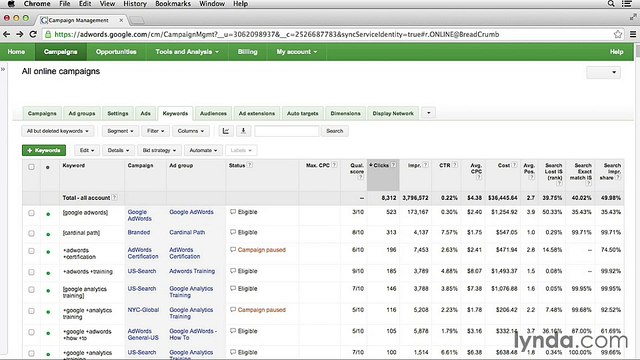The image size is (640, 360).
Task: Click help icon next to Max. CPC
Action: 334,165
